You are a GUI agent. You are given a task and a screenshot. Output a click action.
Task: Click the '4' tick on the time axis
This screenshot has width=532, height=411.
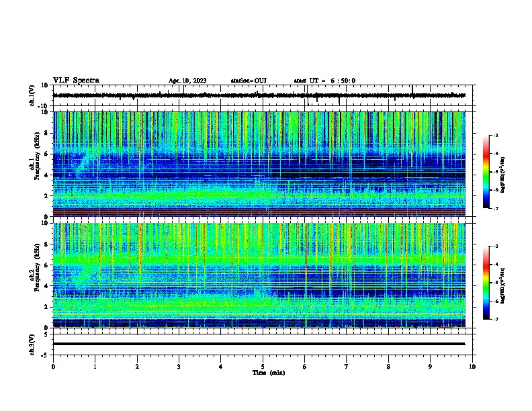point(221,367)
